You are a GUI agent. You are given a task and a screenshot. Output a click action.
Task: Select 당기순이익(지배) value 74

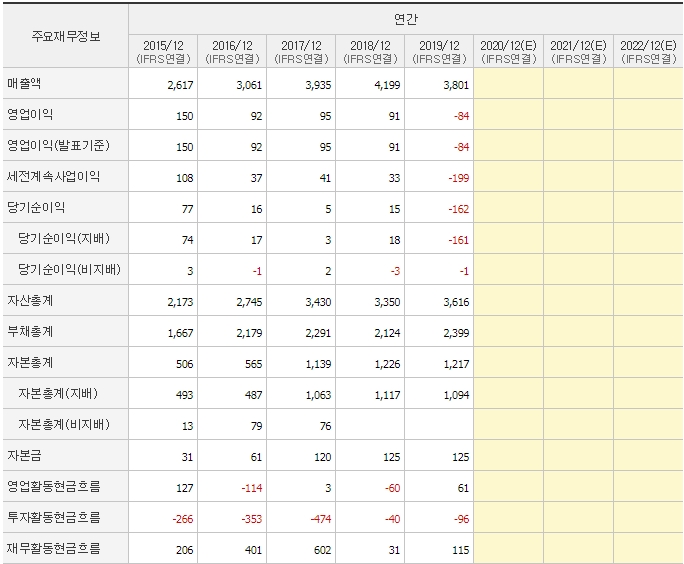188,240
